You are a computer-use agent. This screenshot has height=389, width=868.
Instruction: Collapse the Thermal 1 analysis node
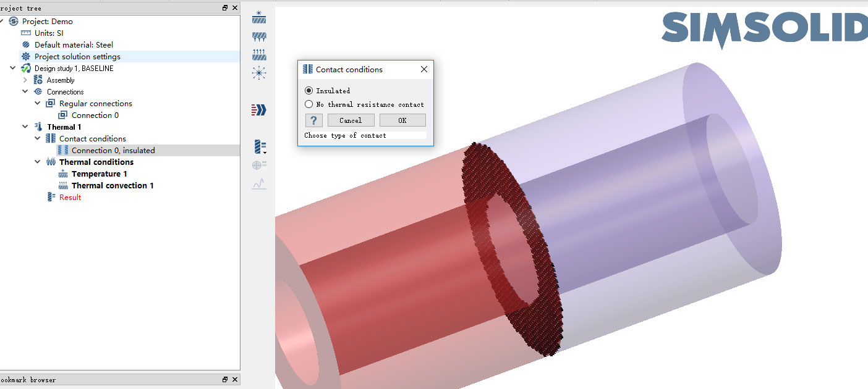click(25, 127)
